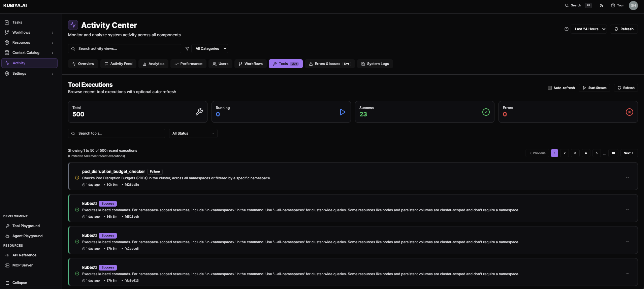Expand the Workflows sidebar chevron
The height and width of the screenshot is (289, 644).
(53, 33)
